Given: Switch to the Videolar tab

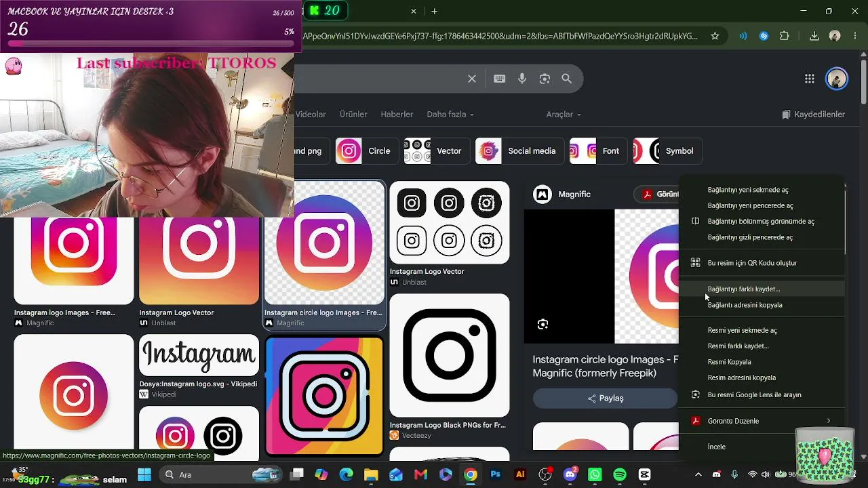Looking at the screenshot, I should pyautogui.click(x=311, y=115).
